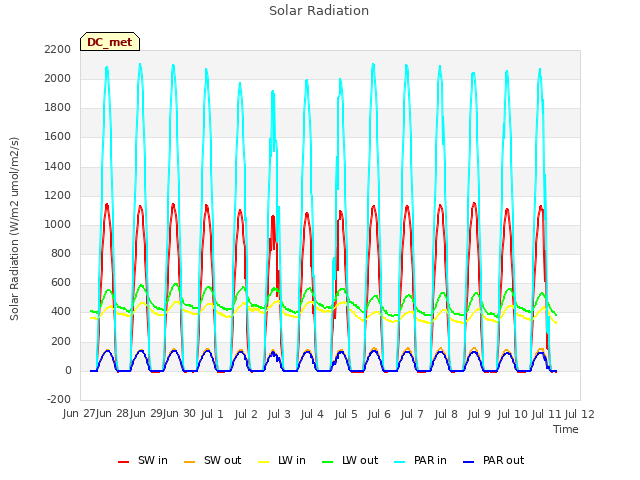Click the Jul 4 x-axis tick label
This screenshot has height=480, width=640.
[x=312, y=414]
